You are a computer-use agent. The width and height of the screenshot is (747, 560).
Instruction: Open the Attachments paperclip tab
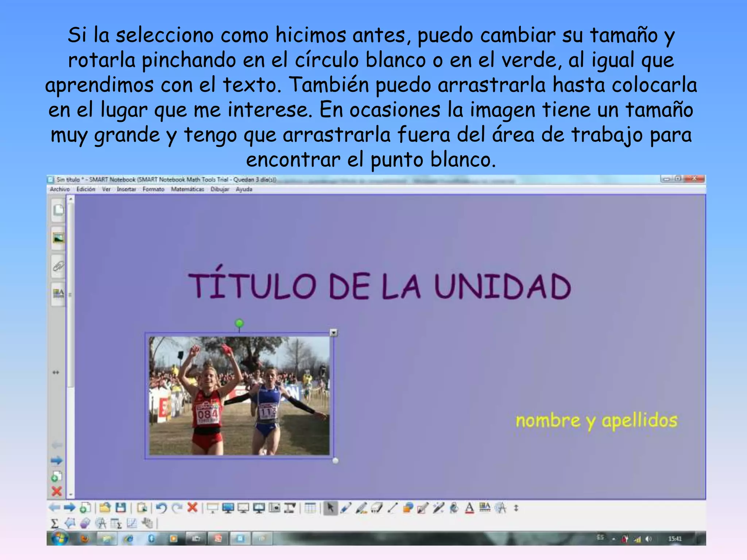point(58,266)
